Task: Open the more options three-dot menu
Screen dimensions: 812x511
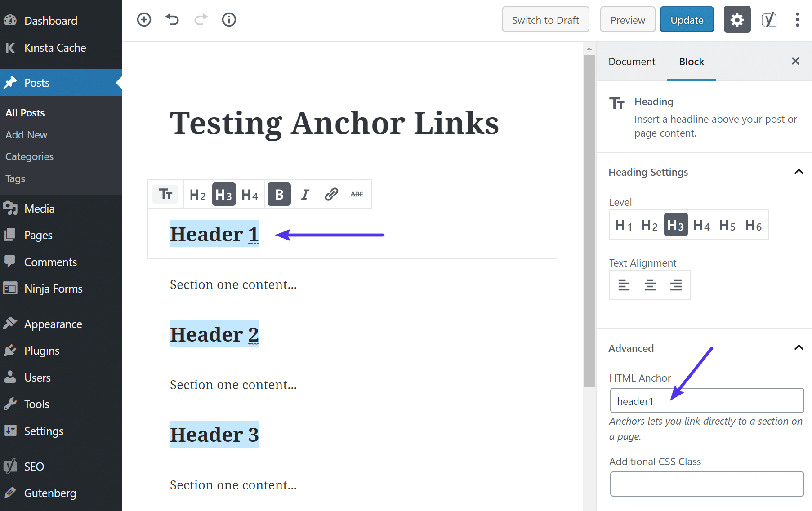Action: (x=797, y=19)
